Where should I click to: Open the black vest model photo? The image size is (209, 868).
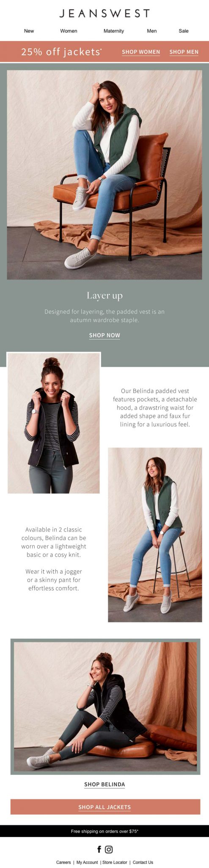tap(54, 423)
